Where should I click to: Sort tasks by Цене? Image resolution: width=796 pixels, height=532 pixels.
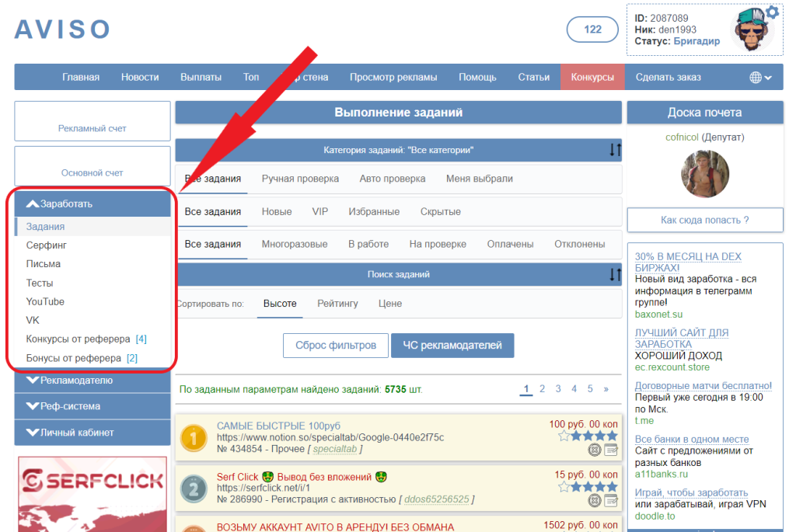[x=390, y=303]
